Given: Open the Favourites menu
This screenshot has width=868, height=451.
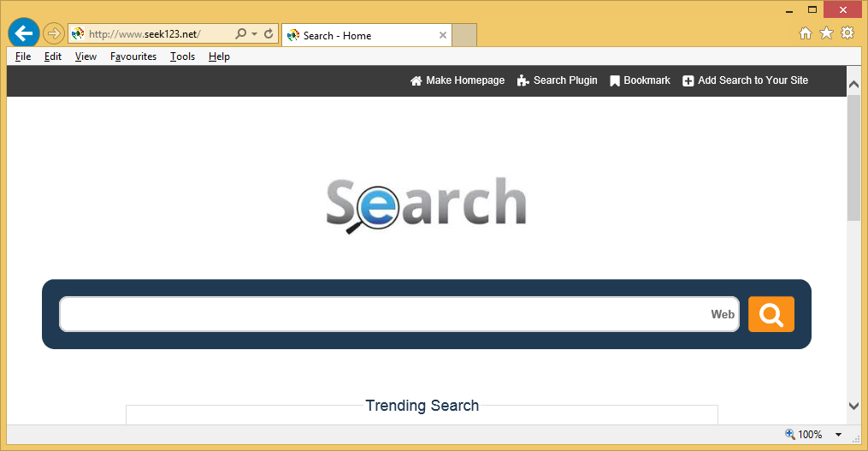Looking at the screenshot, I should (133, 56).
